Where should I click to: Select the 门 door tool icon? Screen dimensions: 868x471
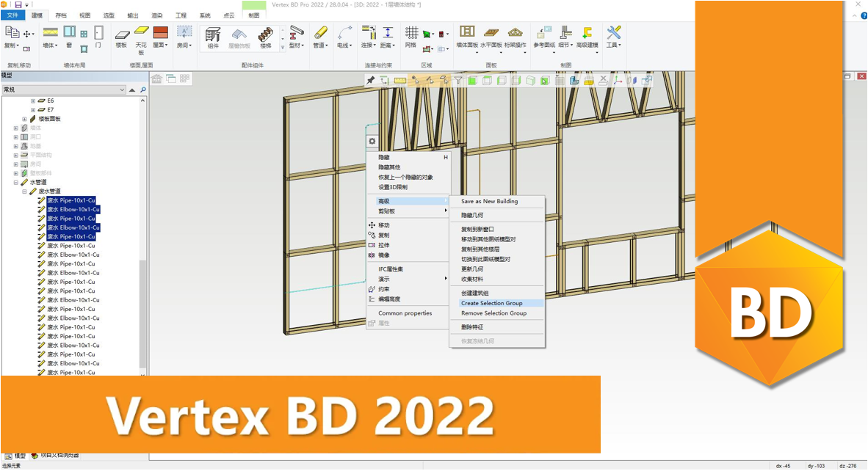pyautogui.click(x=98, y=32)
